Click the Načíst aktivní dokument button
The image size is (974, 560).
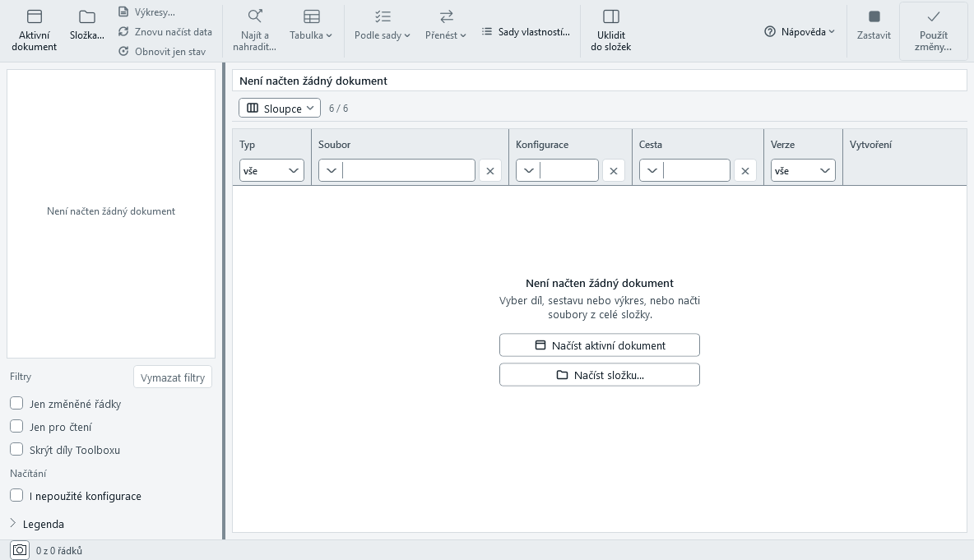(x=600, y=345)
